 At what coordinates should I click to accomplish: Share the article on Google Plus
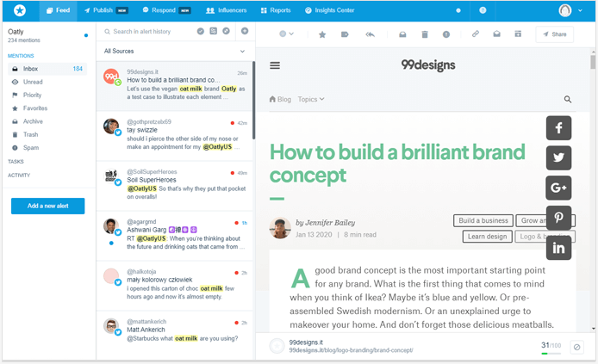[x=558, y=188]
